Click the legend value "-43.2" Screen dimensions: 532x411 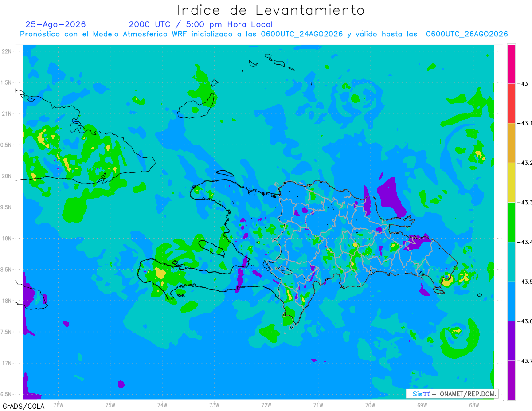click(524, 163)
